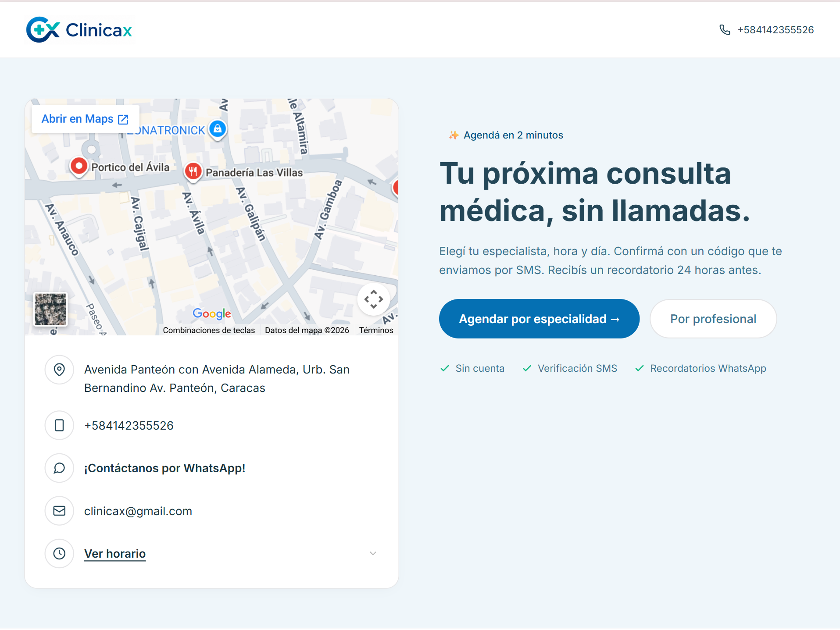The width and height of the screenshot is (840, 630).
Task: Click the phone icon in header
Action: pyautogui.click(x=725, y=30)
